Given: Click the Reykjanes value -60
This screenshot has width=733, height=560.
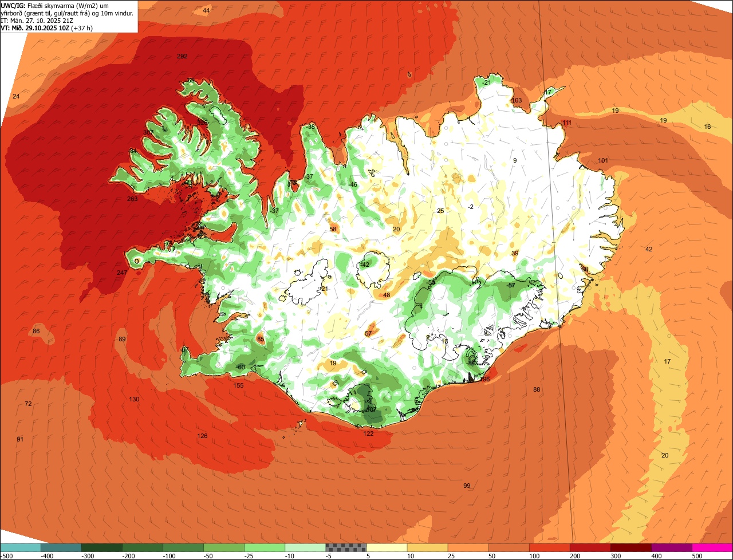Looking at the screenshot, I should (x=241, y=367).
